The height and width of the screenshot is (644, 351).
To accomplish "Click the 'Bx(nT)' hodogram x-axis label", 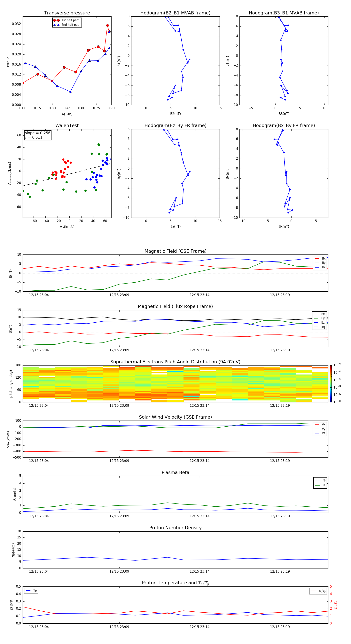I will [284, 227].
